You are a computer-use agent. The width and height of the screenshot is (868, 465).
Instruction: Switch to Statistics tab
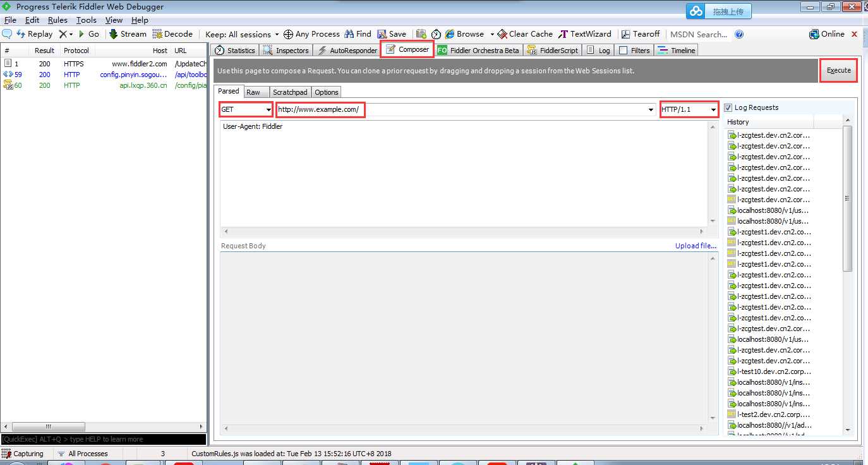234,51
